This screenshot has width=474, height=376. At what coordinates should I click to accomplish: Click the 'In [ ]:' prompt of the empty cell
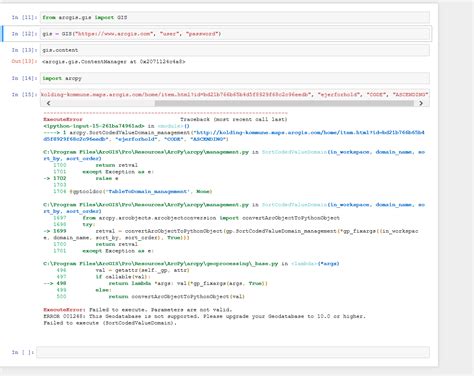(23, 352)
